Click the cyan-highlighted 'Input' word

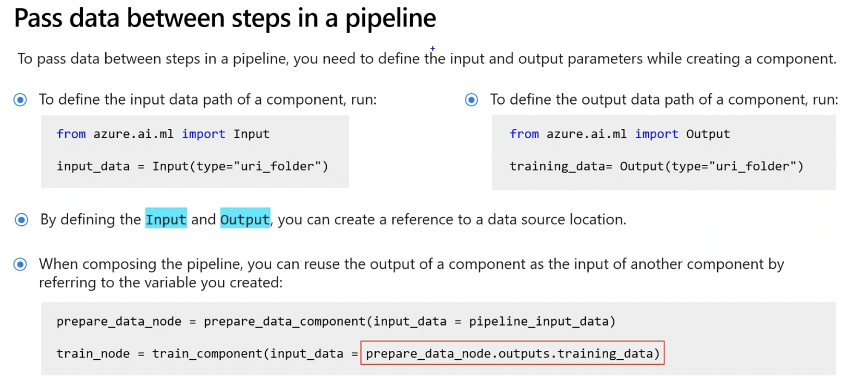pyautogui.click(x=166, y=219)
